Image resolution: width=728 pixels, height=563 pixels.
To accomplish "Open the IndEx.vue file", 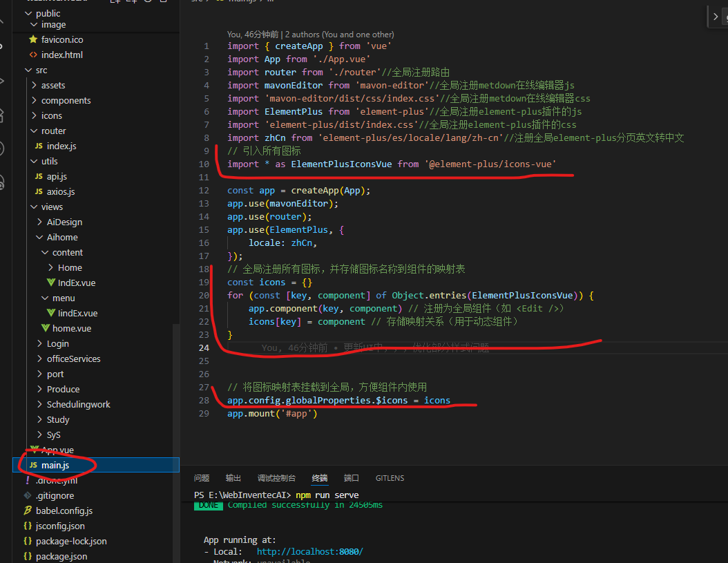I will click(77, 283).
